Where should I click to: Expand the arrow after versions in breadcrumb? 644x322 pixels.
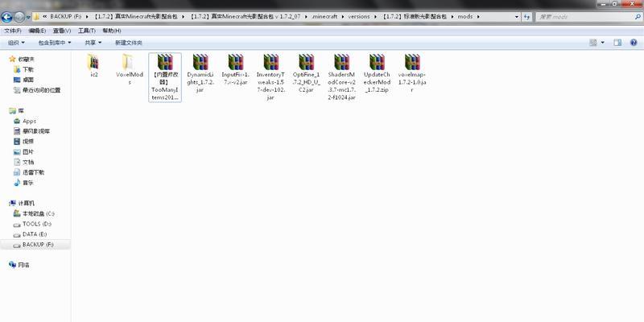click(375, 17)
